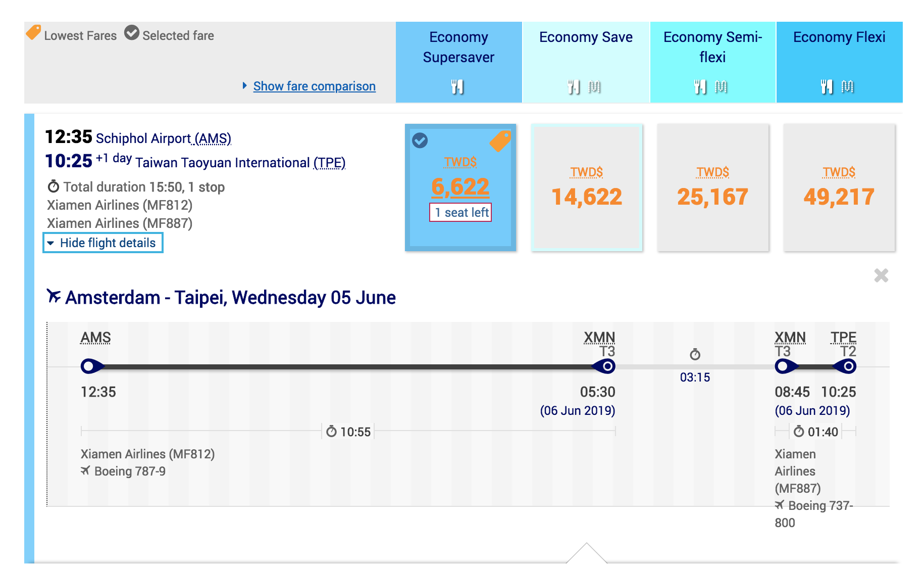Click the refund icon under Economy Semi-flexi
Screen dimensions: 924x567
point(721,87)
